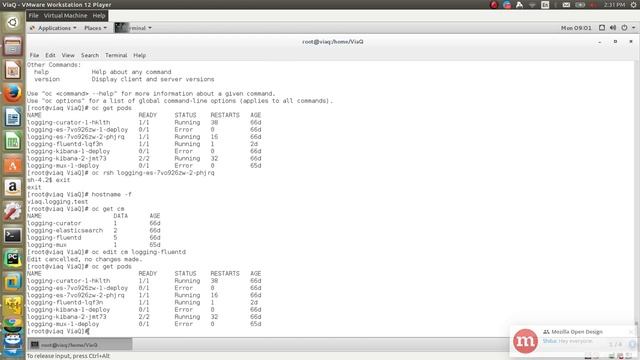Open System Settings wrench icon in dock

tap(12, 211)
